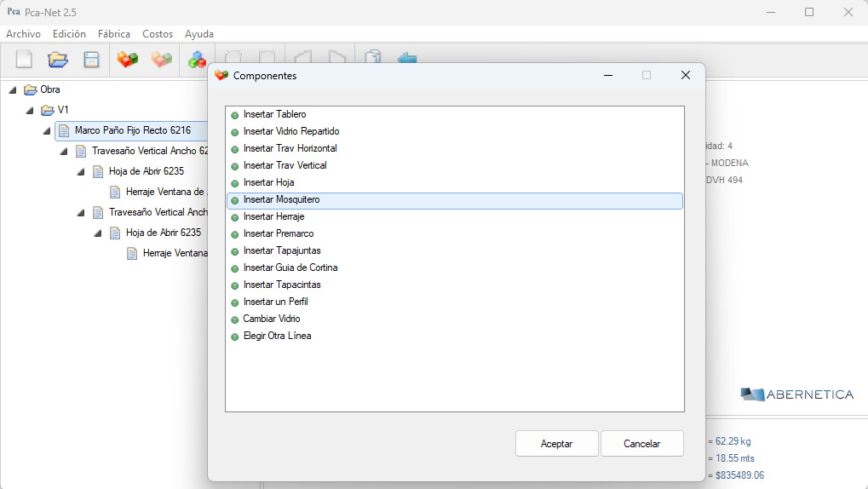This screenshot has height=489, width=868.
Task: Open the Edición menu
Action: (x=69, y=34)
